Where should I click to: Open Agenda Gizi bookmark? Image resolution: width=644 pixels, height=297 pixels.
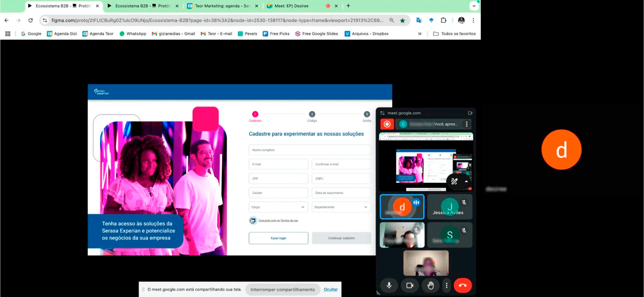point(62,34)
